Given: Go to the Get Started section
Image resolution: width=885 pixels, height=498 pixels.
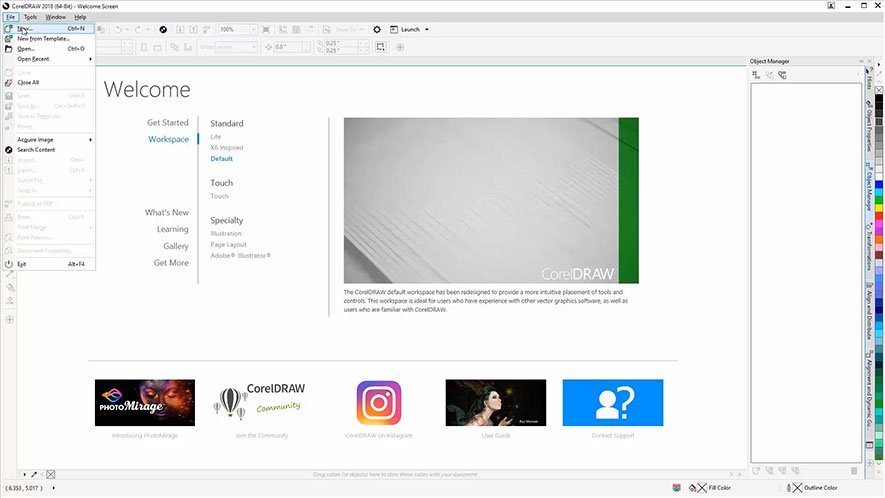Looking at the screenshot, I should [x=168, y=123].
